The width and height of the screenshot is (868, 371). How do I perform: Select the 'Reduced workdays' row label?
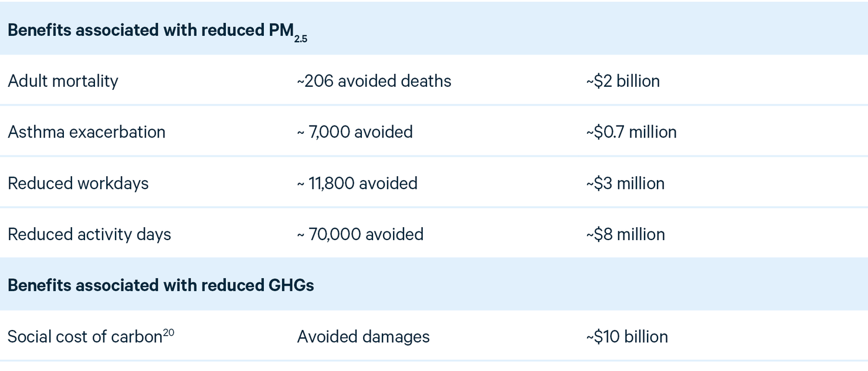click(x=78, y=183)
